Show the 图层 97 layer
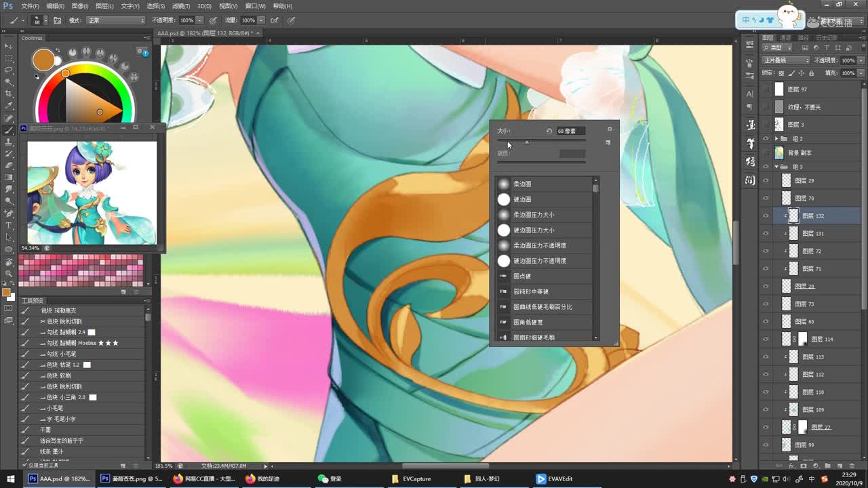Screen dimensions: 868x488 coord(766,89)
